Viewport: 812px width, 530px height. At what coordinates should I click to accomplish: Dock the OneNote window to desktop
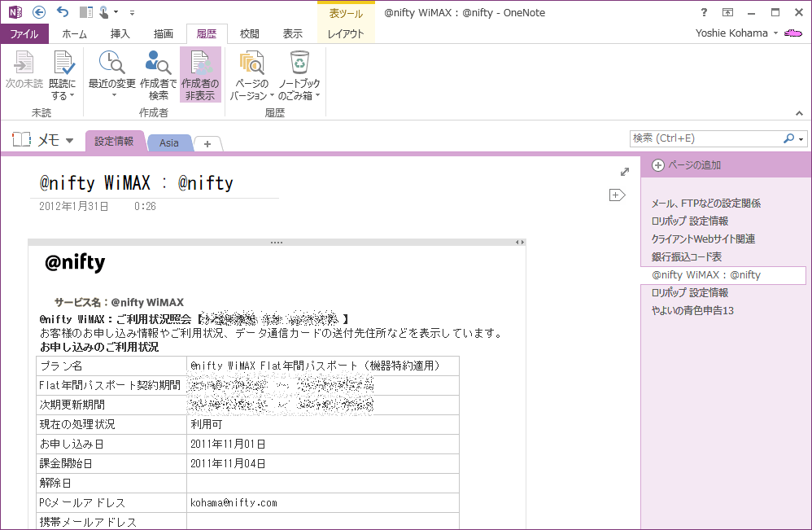click(x=86, y=12)
